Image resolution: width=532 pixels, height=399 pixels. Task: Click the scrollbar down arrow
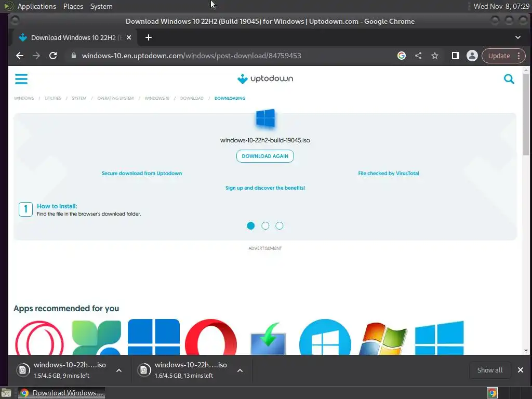click(x=526, y=351)
